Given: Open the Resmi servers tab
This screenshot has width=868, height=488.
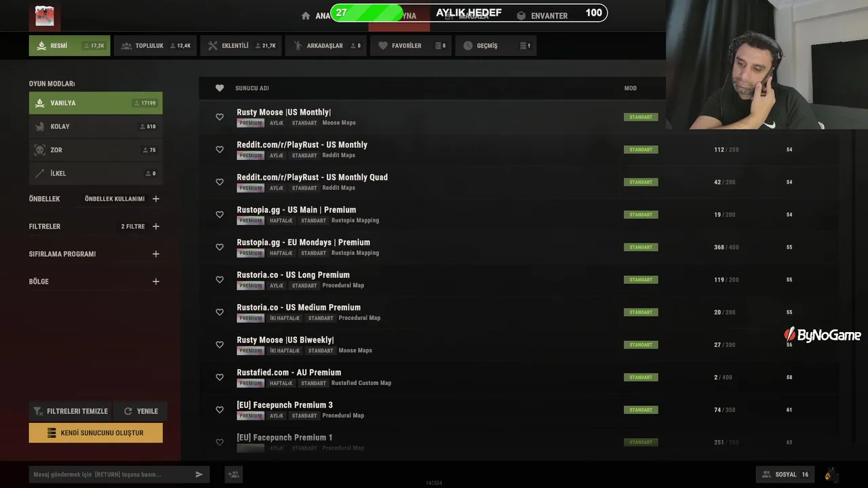Looking at the screenshot, I should (69, 45).
